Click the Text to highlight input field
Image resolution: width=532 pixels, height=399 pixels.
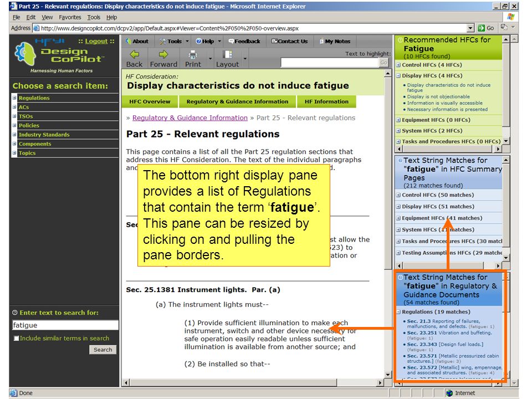(x=329, y=63)
